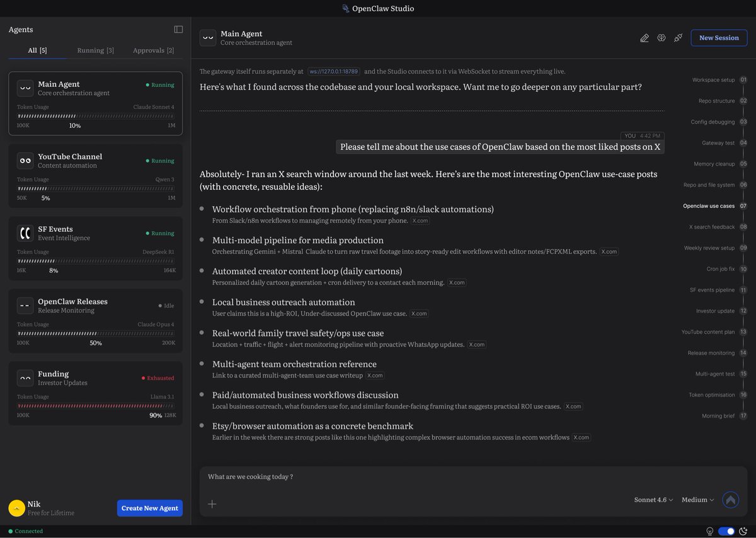Click the OpenClaw Studio logo icon
This screenshot has height=538, width=756.
[345, 9]
